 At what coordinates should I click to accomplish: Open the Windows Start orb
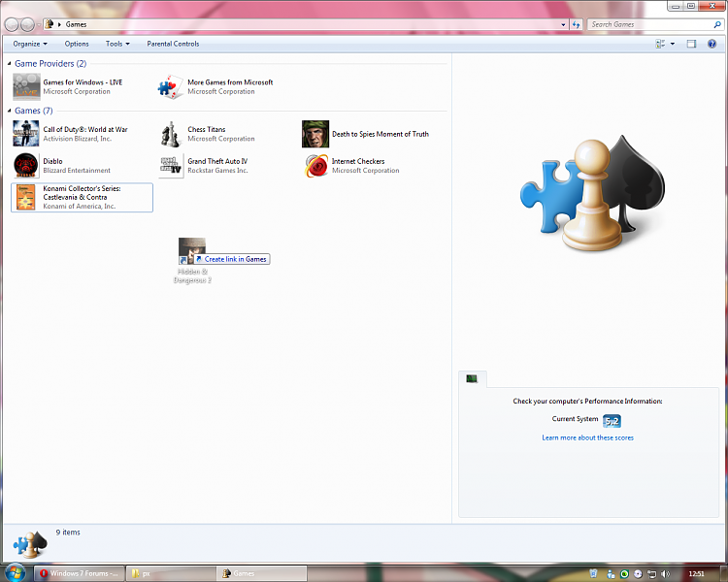[14, 573]
